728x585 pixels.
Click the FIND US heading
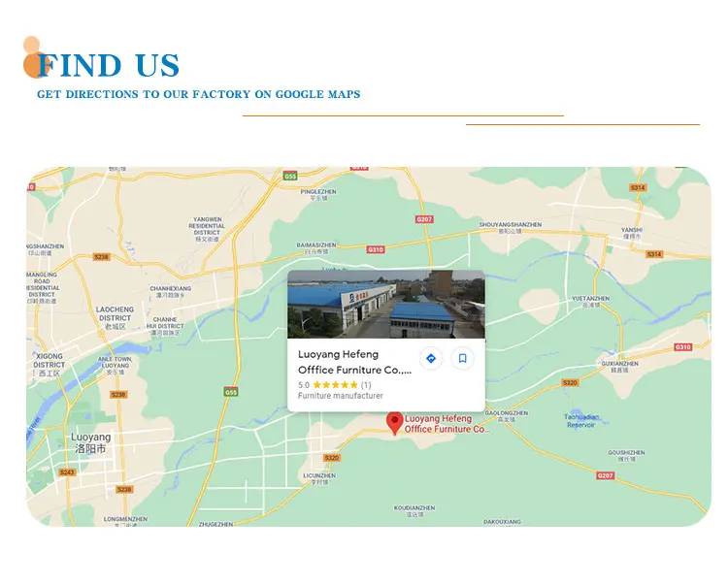pos(108,64)
